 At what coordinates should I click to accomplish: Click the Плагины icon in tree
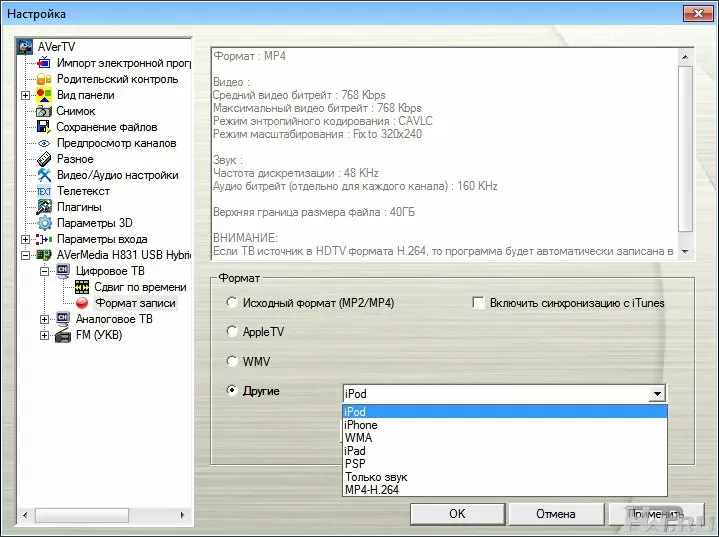pos(44,207)
